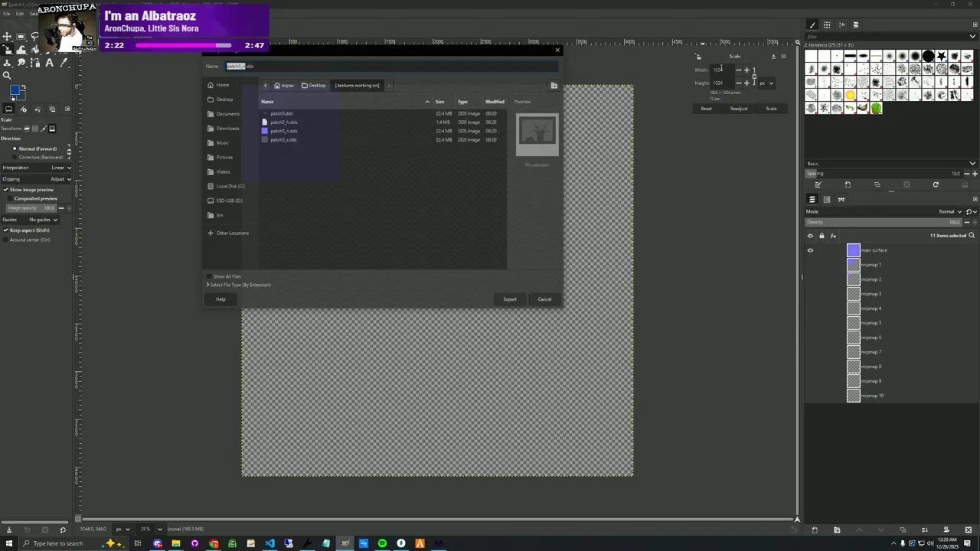Click Help in export dialog
This screenshot has width=980, height=551.
pyautogui.click(x=220, y=299)
